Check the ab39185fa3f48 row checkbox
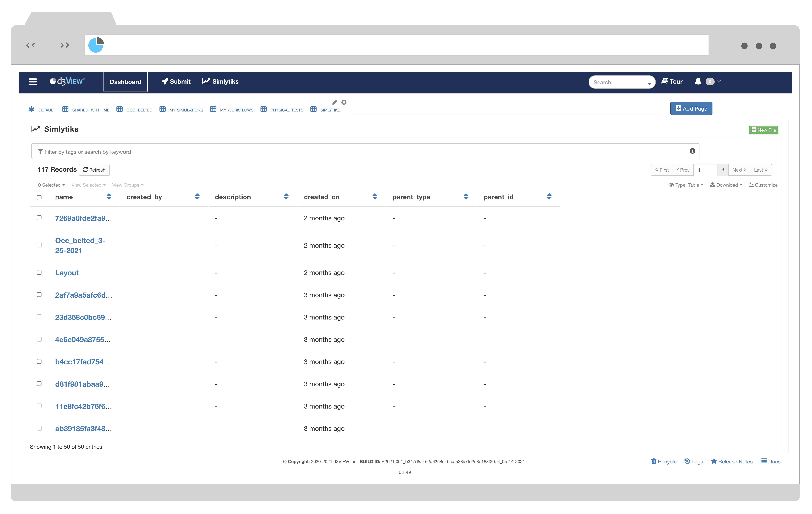The image size is (812, 514). click(x=39, y=428)
